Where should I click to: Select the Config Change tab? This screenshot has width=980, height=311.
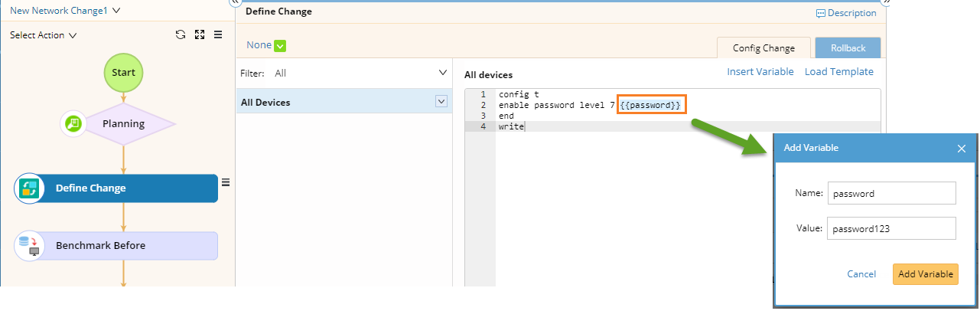[763, 47]
